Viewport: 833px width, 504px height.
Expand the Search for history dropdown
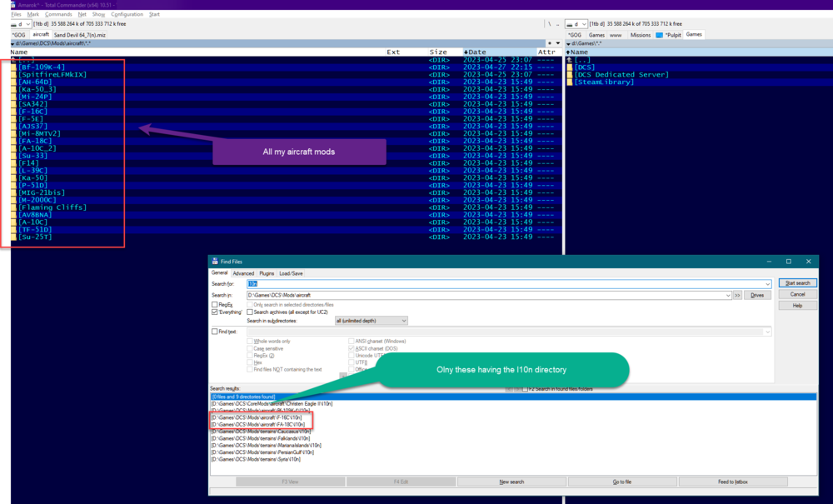tap(768, 284)
